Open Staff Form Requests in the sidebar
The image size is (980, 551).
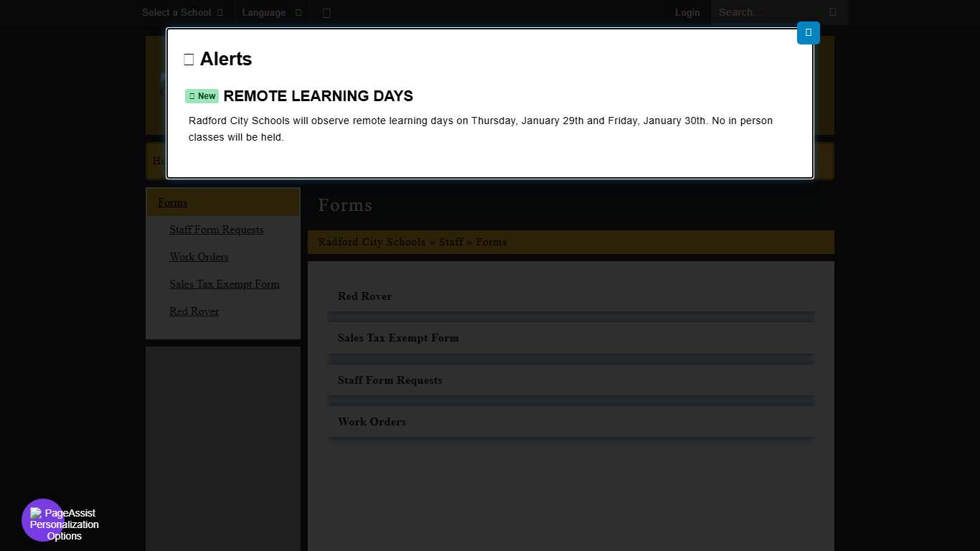tap(216, 230)
